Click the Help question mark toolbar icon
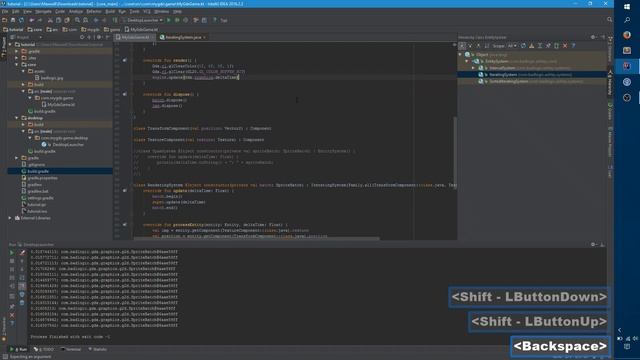This screenshot has width=640, height=360. tap(215, 20)
